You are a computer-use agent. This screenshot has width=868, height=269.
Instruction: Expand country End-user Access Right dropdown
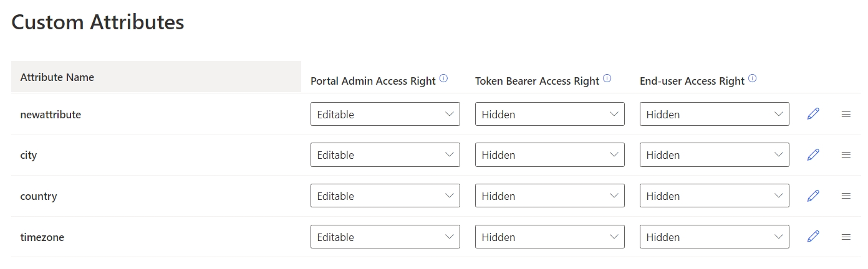click(x=714, y=196)
